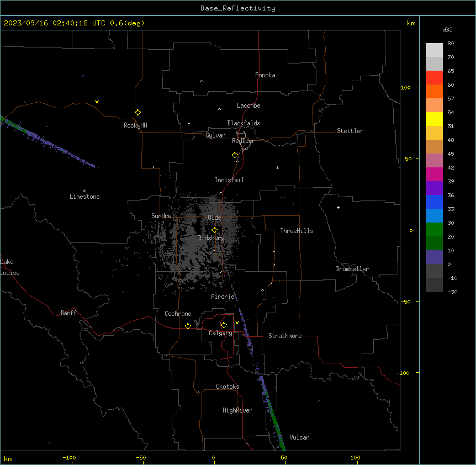Click the Didsbury town label

pyautogui.click(x=211, y=238)
